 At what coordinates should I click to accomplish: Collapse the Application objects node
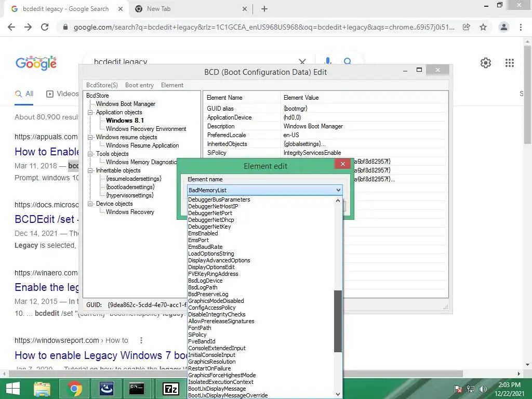pyautogui.click(x=90, y=112)
